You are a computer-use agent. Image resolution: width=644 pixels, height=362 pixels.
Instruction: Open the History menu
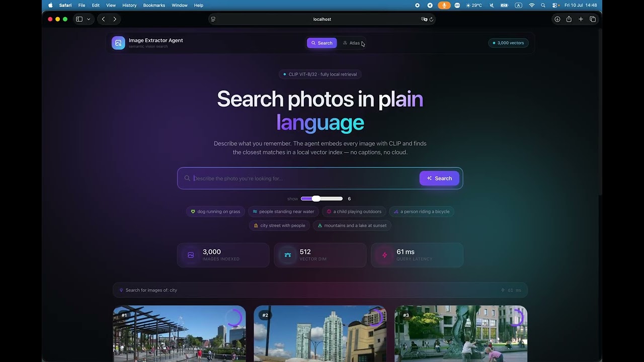click(x=129, y=5)
